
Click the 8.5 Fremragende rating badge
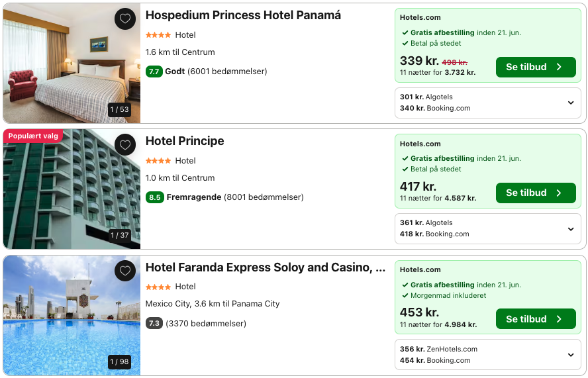[x=154, y=197]
